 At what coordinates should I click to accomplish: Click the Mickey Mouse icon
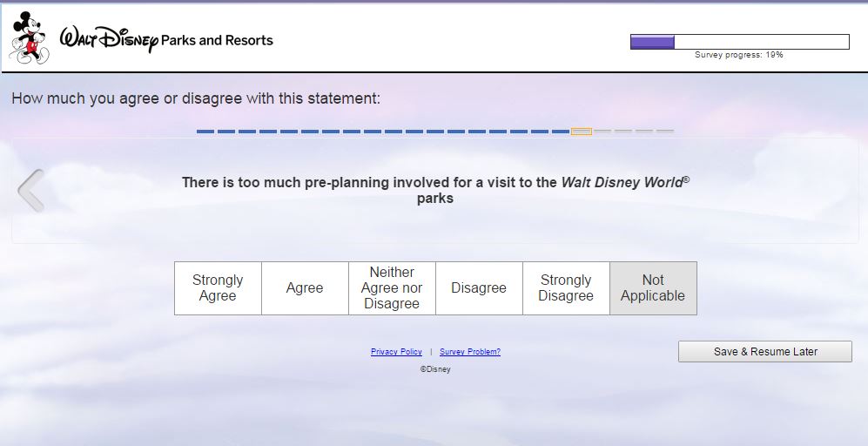click(x=27, y=38)
